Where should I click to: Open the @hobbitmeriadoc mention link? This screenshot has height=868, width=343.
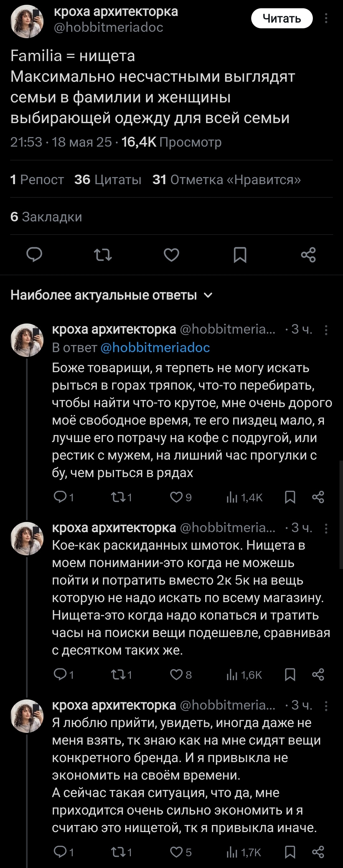[x=155, y=347]
